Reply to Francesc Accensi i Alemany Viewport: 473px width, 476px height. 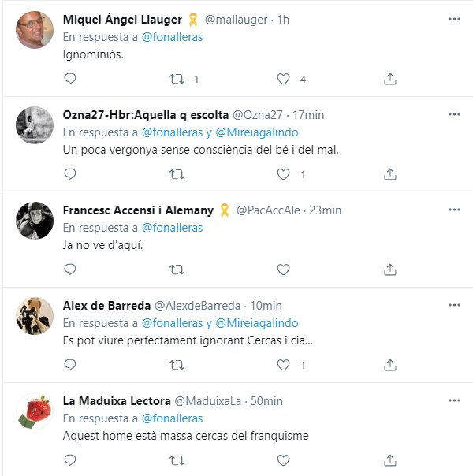tap(69, 270)
